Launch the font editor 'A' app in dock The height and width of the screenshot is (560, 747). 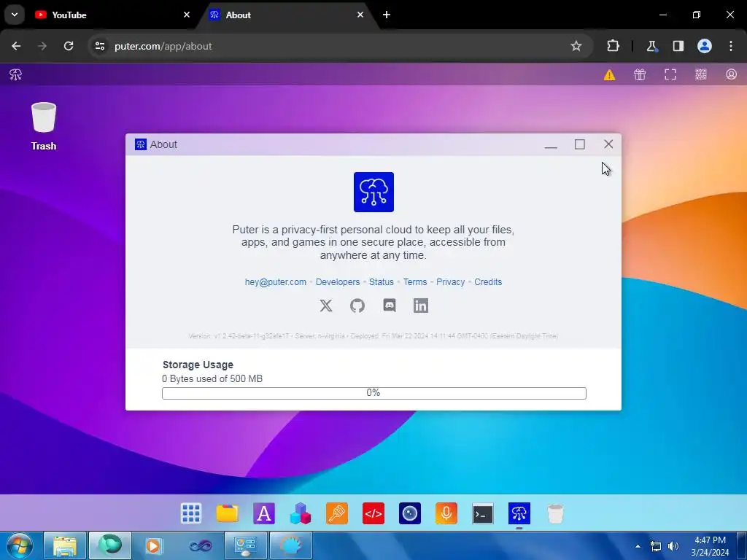(x=264, y=513)
